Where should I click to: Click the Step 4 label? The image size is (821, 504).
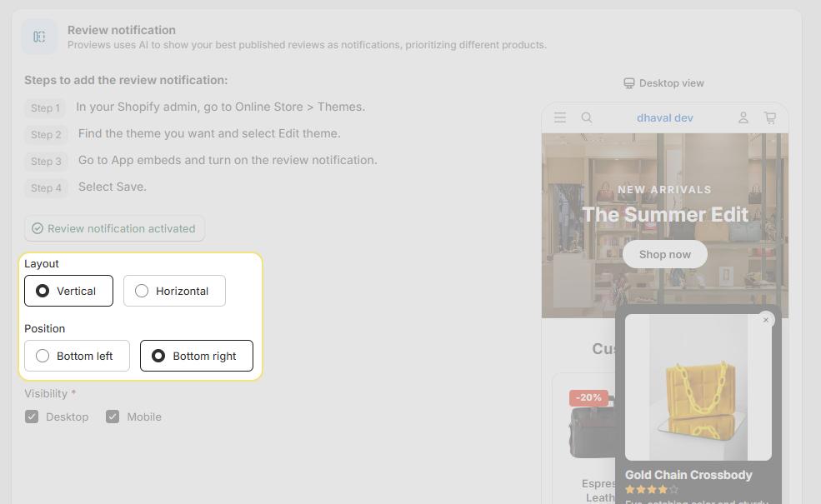(x=46, y=188)
